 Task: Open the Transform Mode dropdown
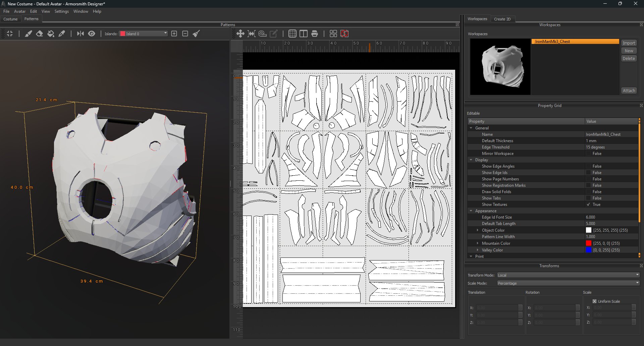(x=568, y=275)
